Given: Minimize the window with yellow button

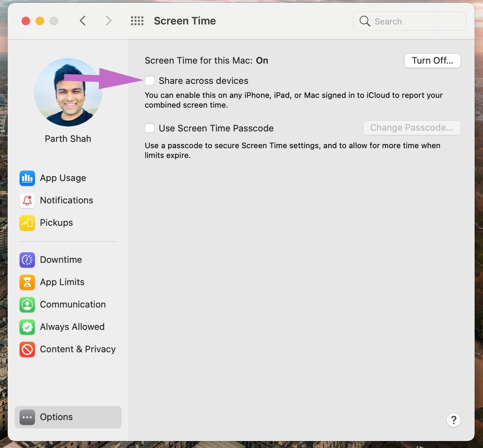Looking at the screenshot, I should coord(40,21).
